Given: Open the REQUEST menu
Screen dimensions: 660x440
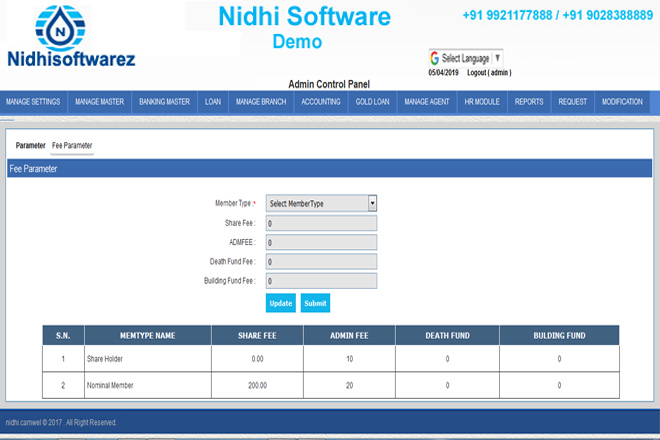Looking at the screenshot, I should click(572, 102).
